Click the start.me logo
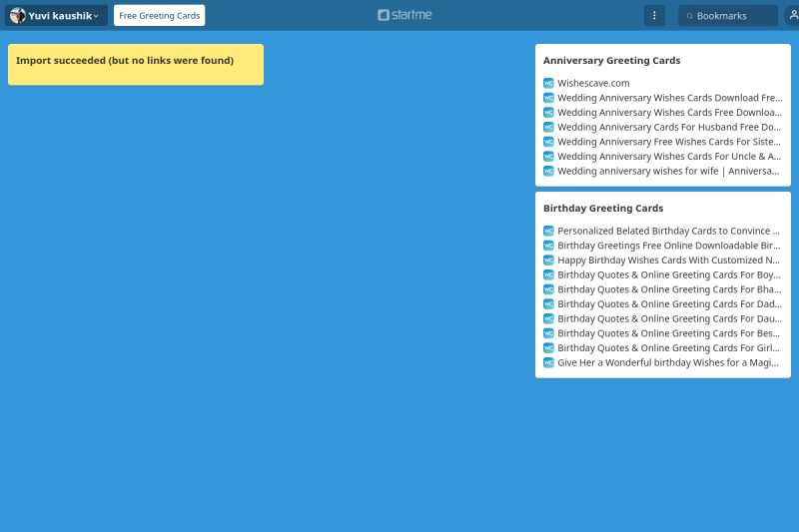Viewport: 799px width, 532px height. [404, 15]
